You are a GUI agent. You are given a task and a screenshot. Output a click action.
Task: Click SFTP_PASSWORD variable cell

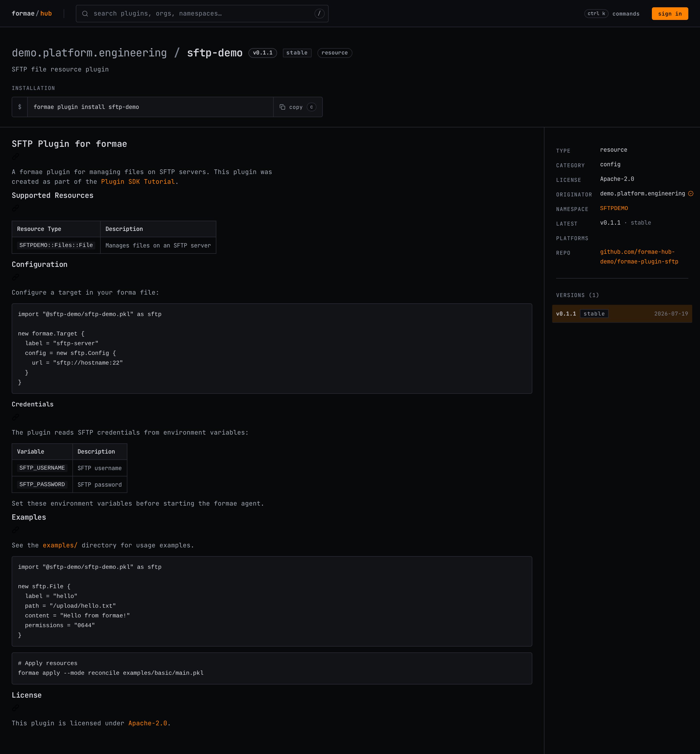[x=42, y=485]
